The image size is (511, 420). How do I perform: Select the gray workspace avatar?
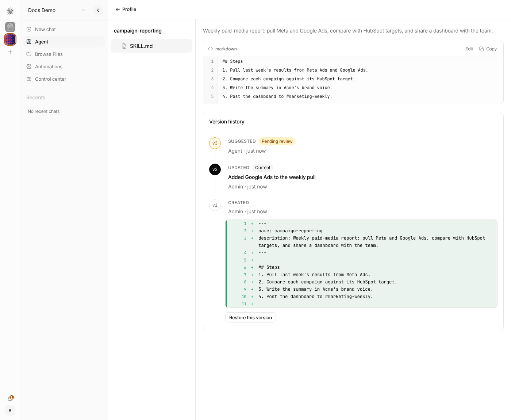(x=10, y=27)
